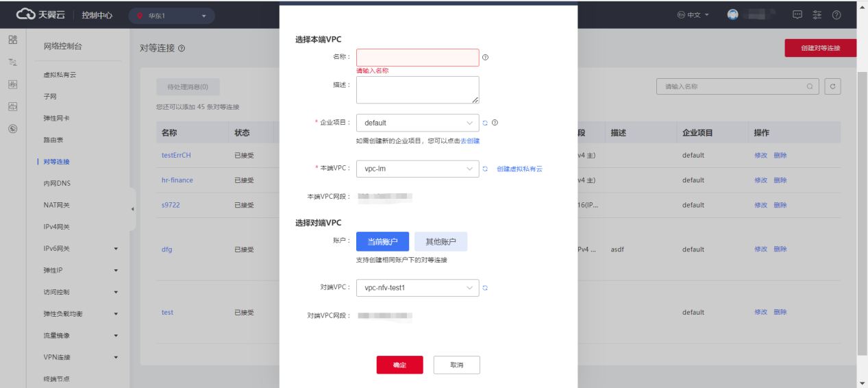Click 删除 in the dfg row
Screen dimensions: 868x388
tap(780, 250)
